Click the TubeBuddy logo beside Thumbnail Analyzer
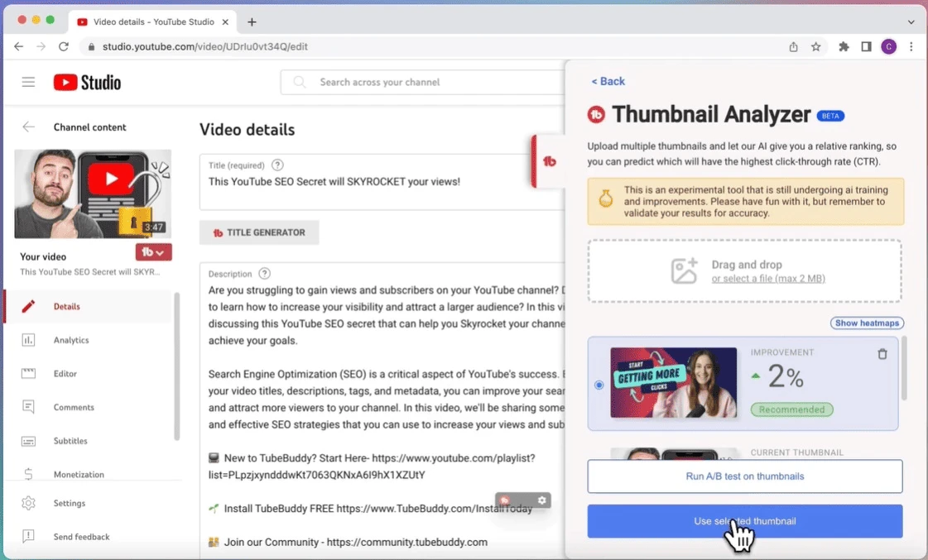The width and height of the screenshot is (928, 560). point(597,115)
